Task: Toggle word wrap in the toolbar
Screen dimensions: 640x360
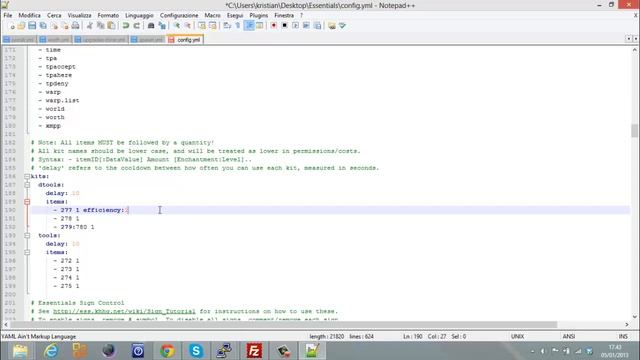Action: point(227,26)
